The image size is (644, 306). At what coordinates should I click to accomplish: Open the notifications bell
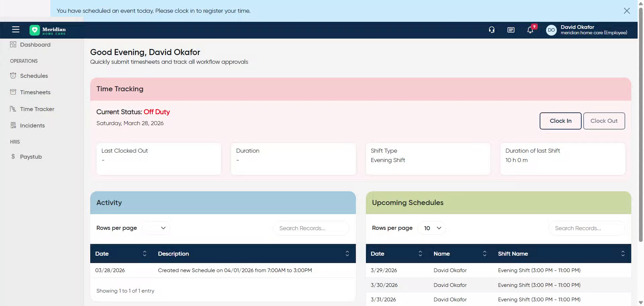(x=530, y=30)
